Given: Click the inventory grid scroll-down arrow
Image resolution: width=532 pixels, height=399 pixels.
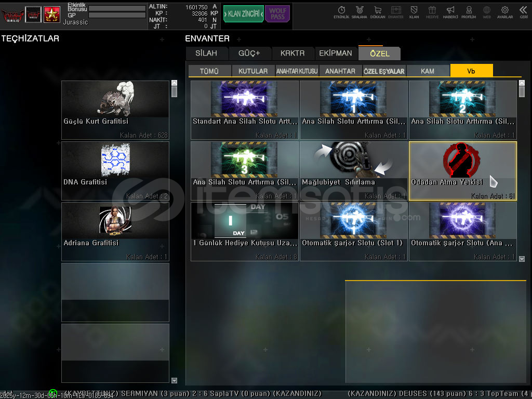Looking at the screenshot, I should [x=522, y=259].
